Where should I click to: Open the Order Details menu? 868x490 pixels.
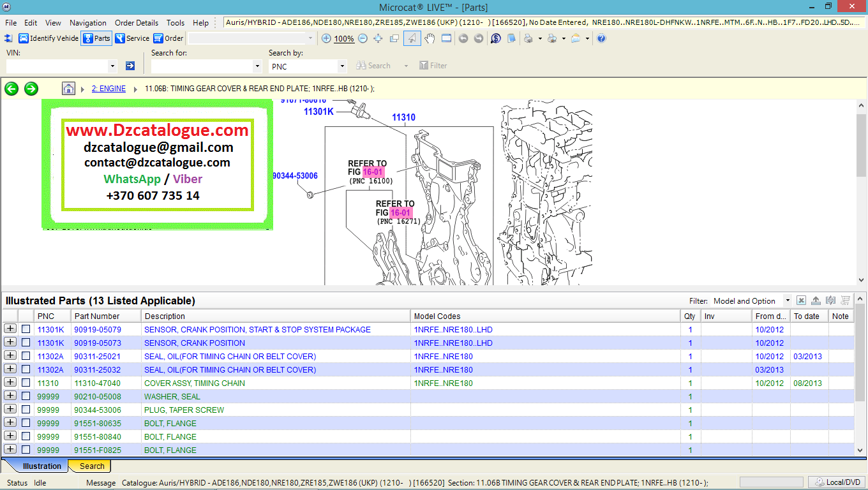[x=137, y=22]
